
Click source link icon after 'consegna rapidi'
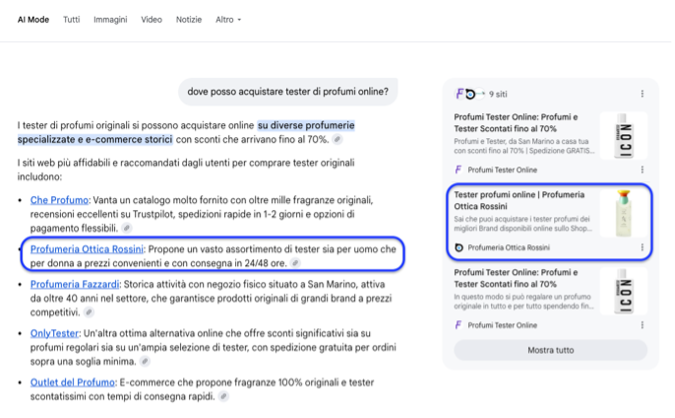click(x=223, y=396)
